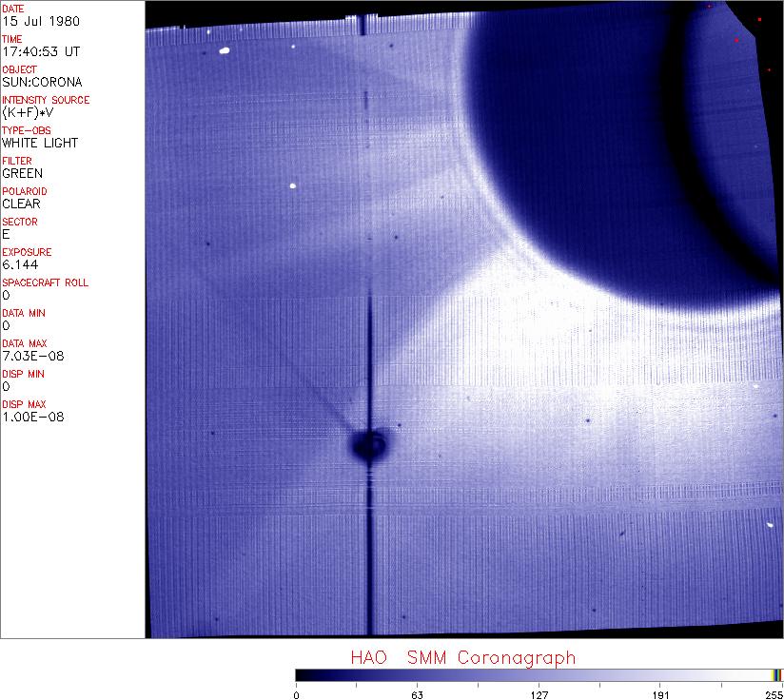784x700 pixels.
Task: Select the WHITE LIGHT observation type
Action: pos(40,143)
